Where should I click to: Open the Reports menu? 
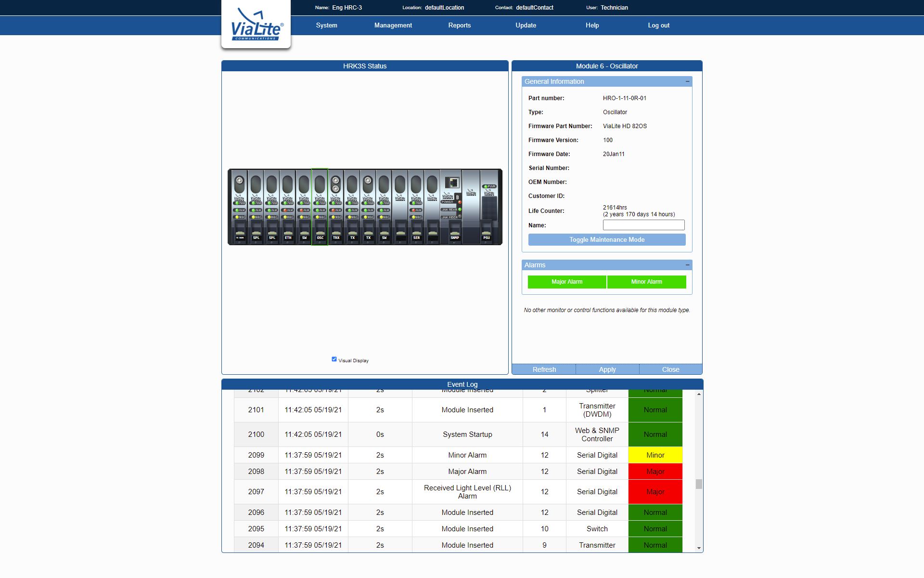click(x=459, y=26)
